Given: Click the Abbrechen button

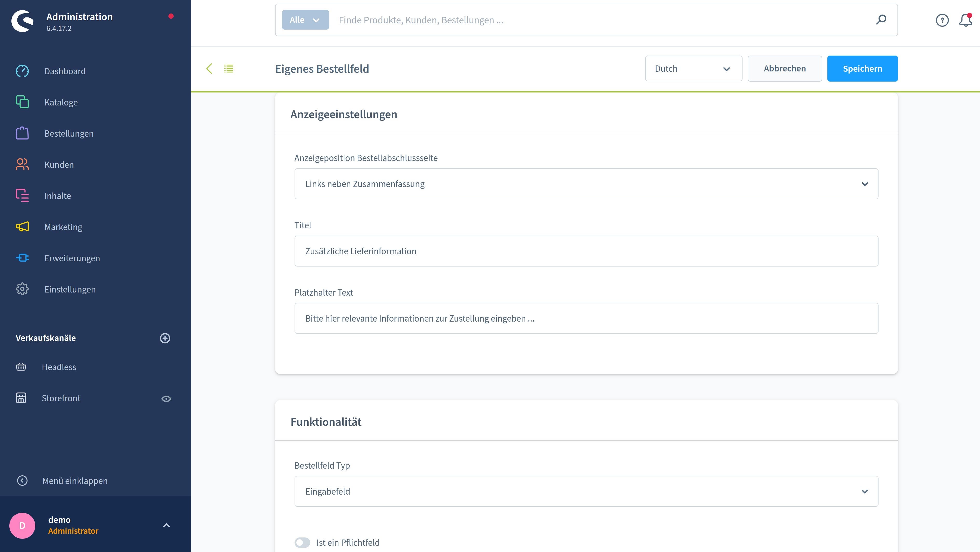Looking at the screenshot, I should 784,68.
